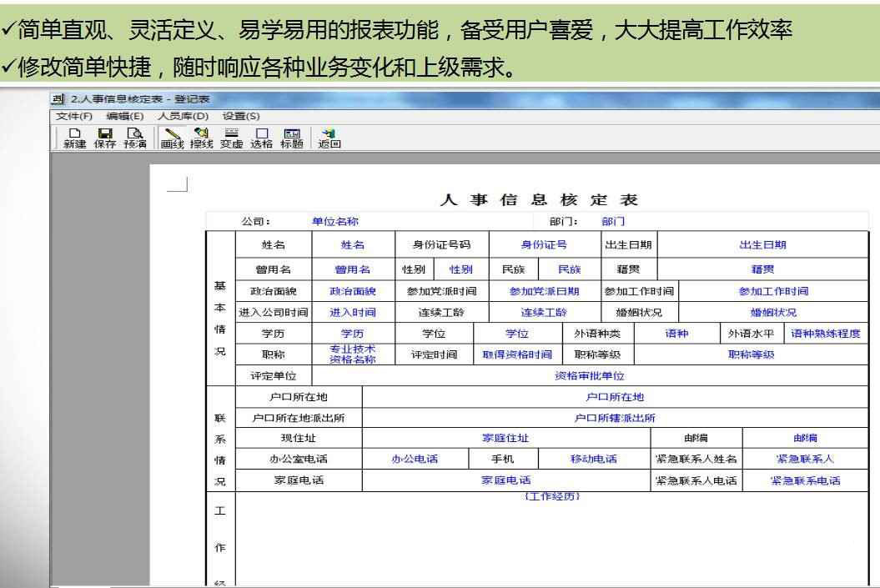Click the blue 语种 field cell
The width and height of the screenshot is (880, 588).
[x=676, y=334]
